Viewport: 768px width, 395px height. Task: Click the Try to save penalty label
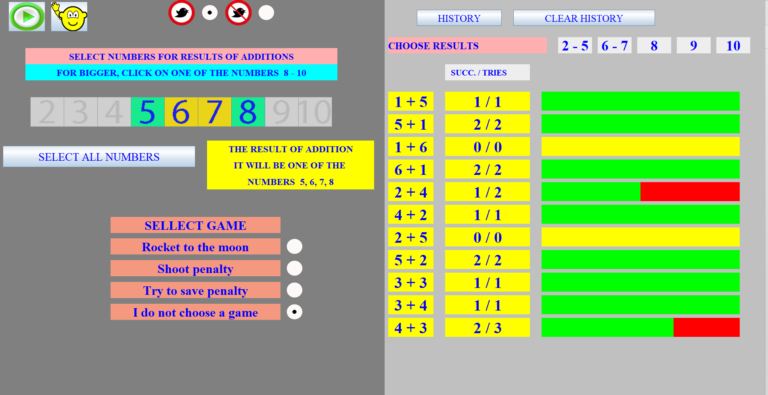coord(195,290)
